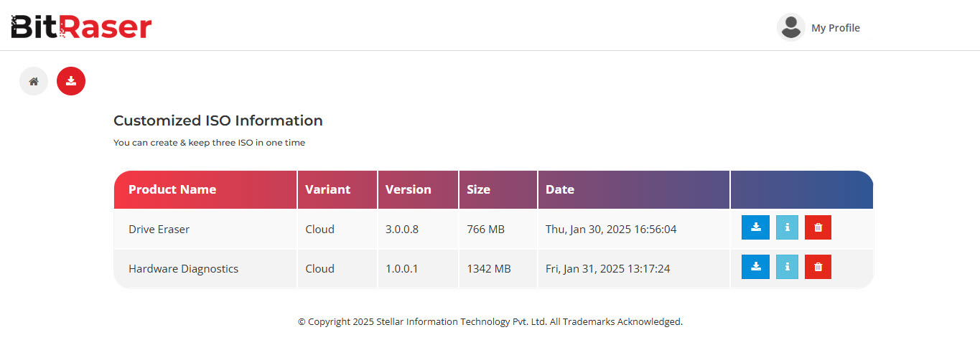Click the Version column header

[x=408, y=189]
